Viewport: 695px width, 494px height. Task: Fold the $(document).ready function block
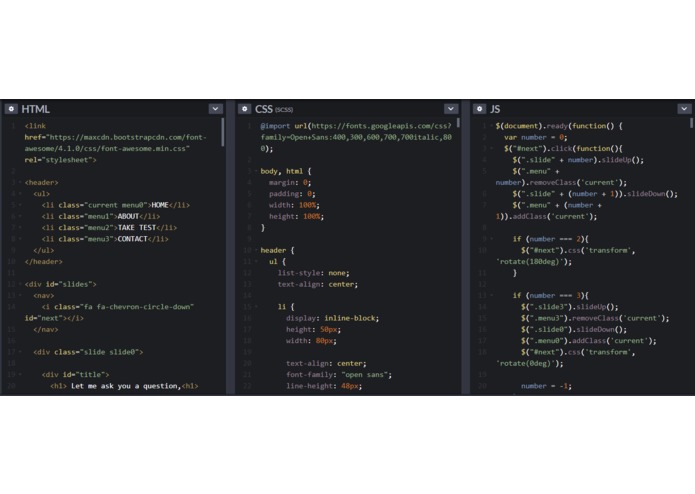491,126
